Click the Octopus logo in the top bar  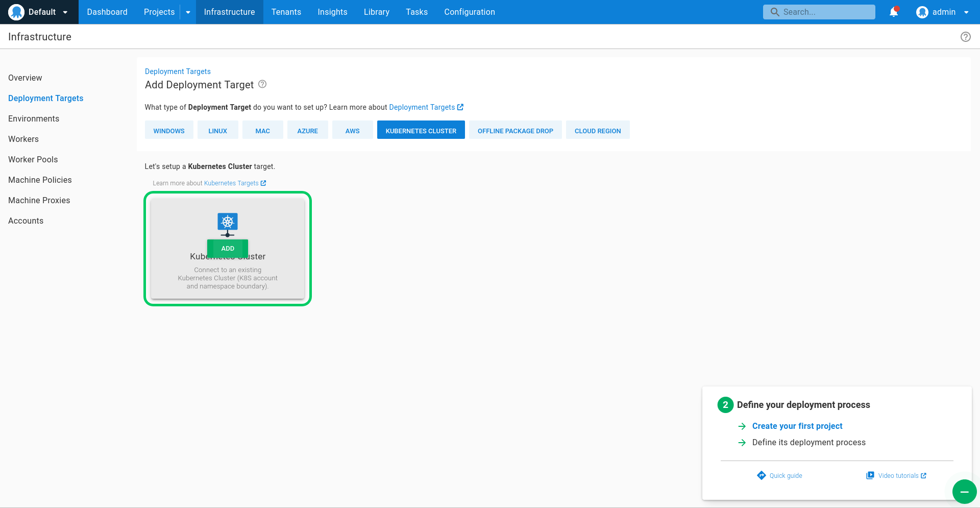click(x=16, y=12)
